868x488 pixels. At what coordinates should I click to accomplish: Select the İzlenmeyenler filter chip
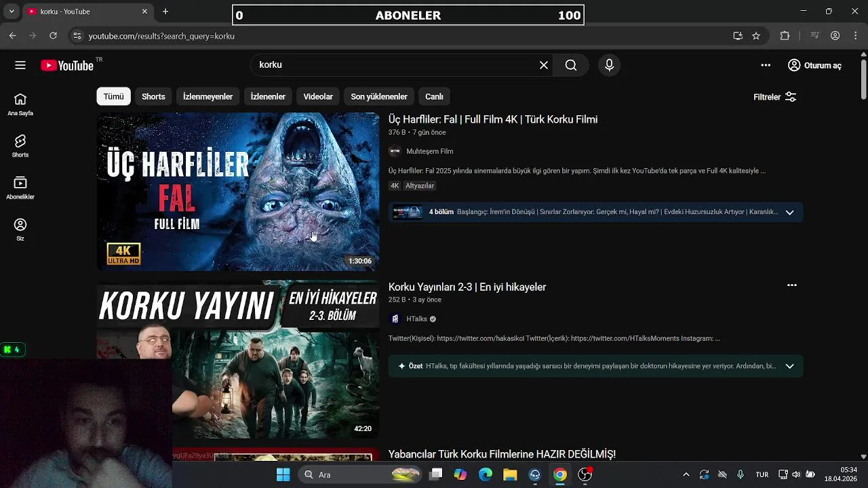[x=208, y=96]
